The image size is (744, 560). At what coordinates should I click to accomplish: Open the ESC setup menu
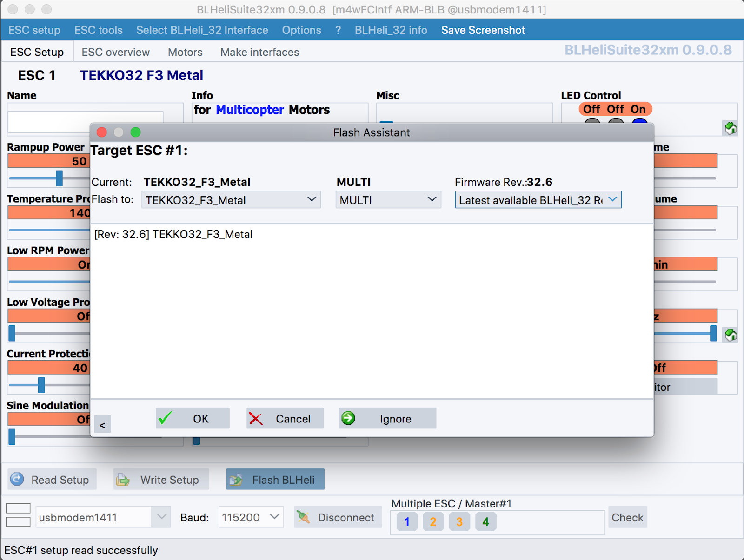(x=34, y=30)
